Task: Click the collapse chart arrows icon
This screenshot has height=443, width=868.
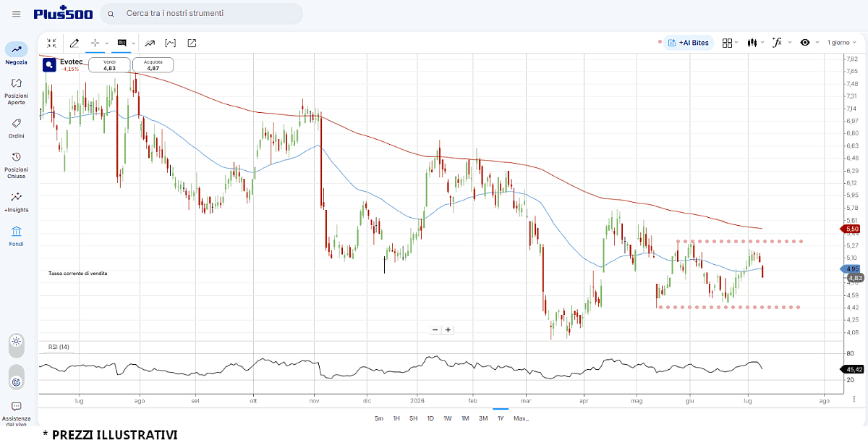Action: 52,43
